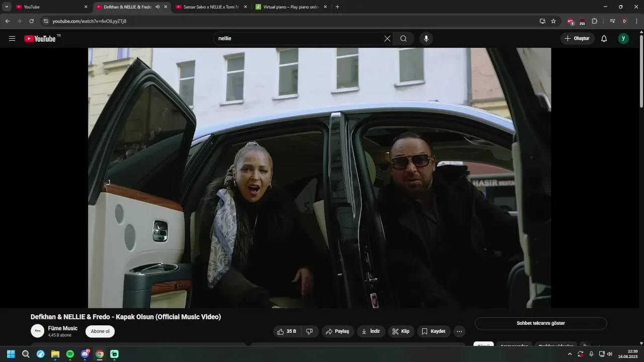
Task: Like the video with thumbs up
Action: [x=287, y=331]
